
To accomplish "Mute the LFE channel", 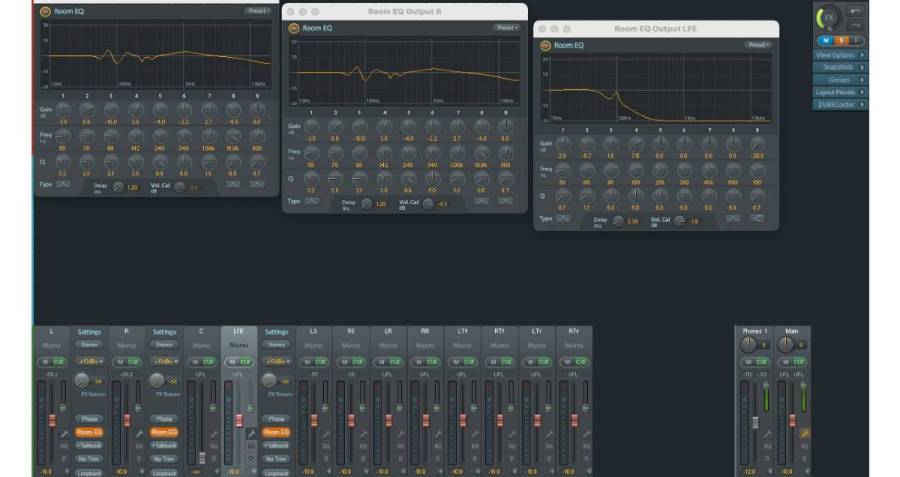I will (231, 362).
